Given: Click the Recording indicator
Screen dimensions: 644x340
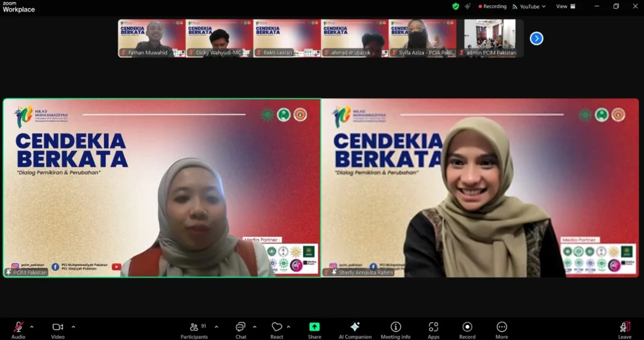Looking at the screenshot, I should pyautogui.click(x=492, y=6).
